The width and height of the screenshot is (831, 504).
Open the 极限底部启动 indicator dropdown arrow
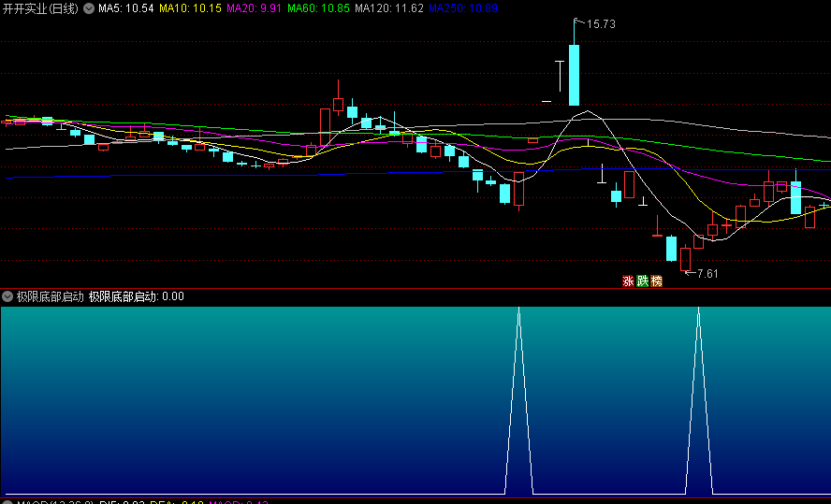(x=7, y=296)
